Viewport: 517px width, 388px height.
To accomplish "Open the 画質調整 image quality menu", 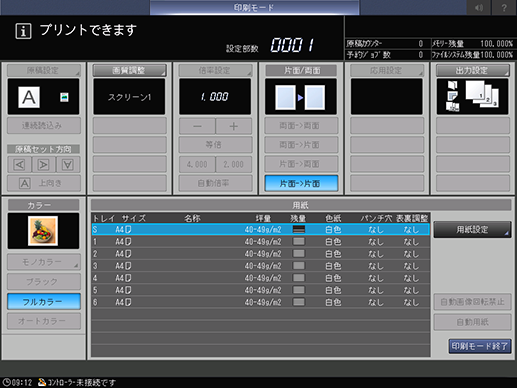I will point(129,70).
